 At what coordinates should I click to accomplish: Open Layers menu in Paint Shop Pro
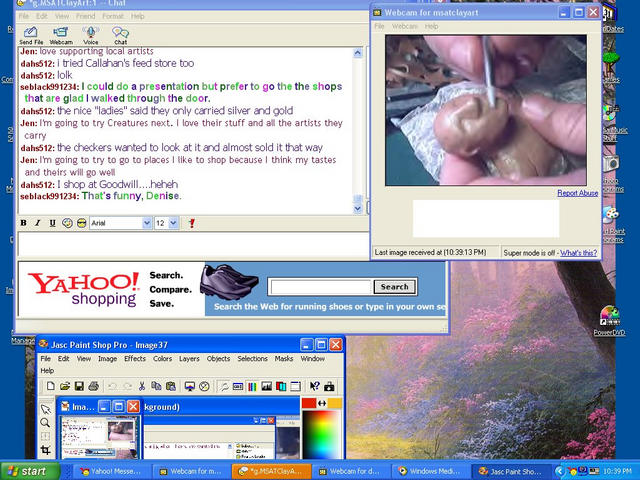tap(189, 359)
